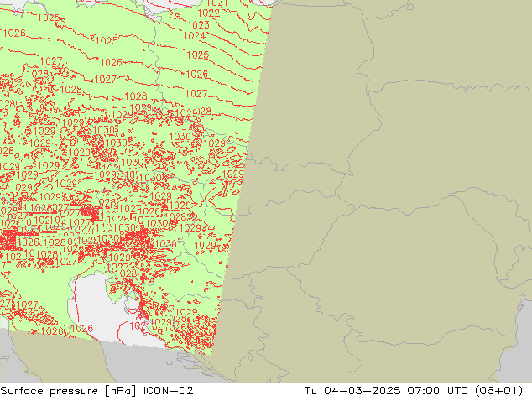The width and height of the screenshot is (532, 411).
Task: Click the 1021 isobar label
Action: coord(216,3)
